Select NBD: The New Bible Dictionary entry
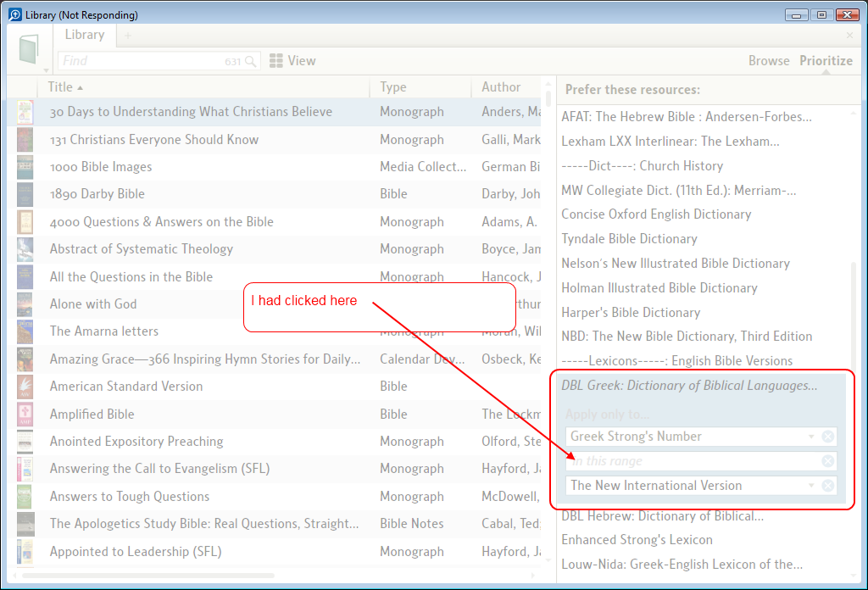This screenshot has height=590, width=868. click(687, 337)
